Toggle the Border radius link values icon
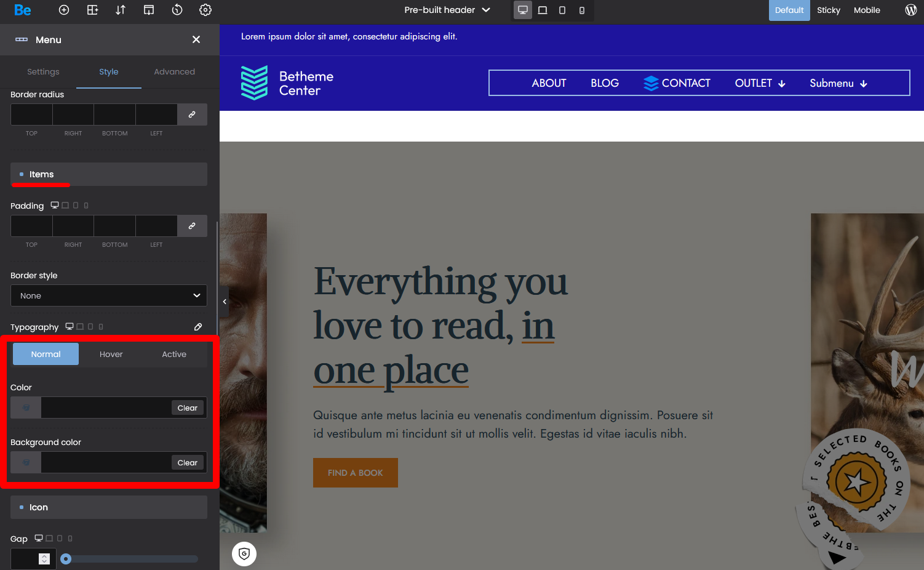Viewport: 924px width, 570px height. pos(192,114)
